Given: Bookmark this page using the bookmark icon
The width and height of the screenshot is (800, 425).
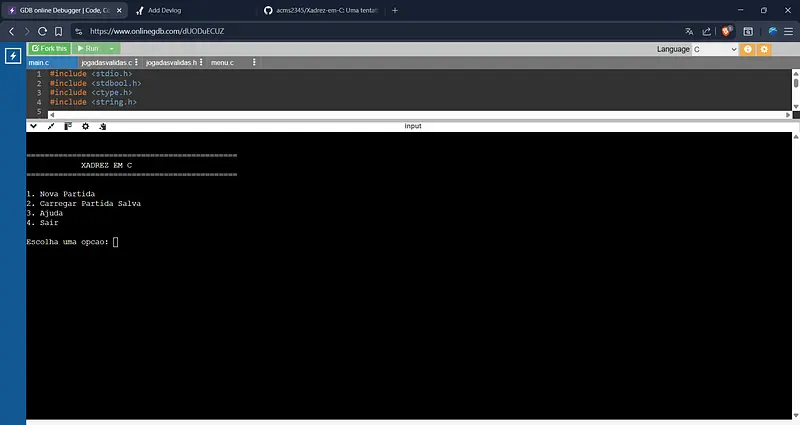Looking at the screenshot, I should point(58,31).
